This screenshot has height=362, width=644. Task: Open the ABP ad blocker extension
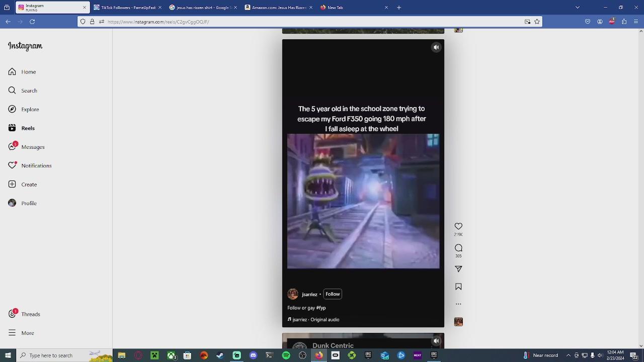pyautogui.click(x=612, y=22)
